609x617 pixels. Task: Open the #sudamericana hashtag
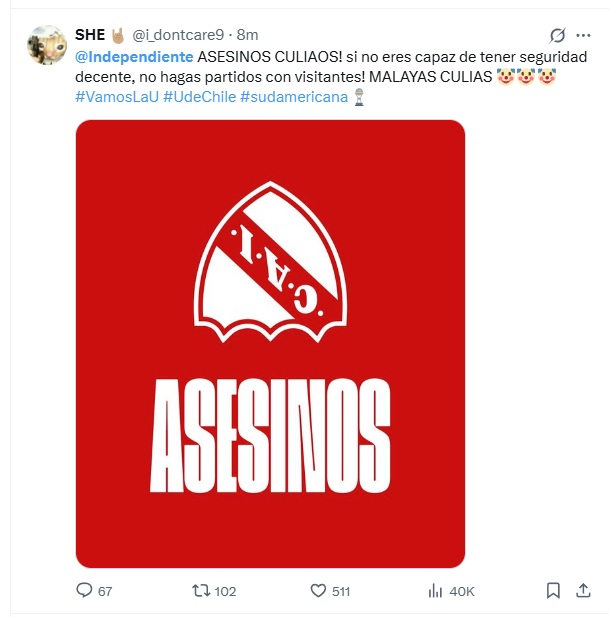click(x=294, y=97)
